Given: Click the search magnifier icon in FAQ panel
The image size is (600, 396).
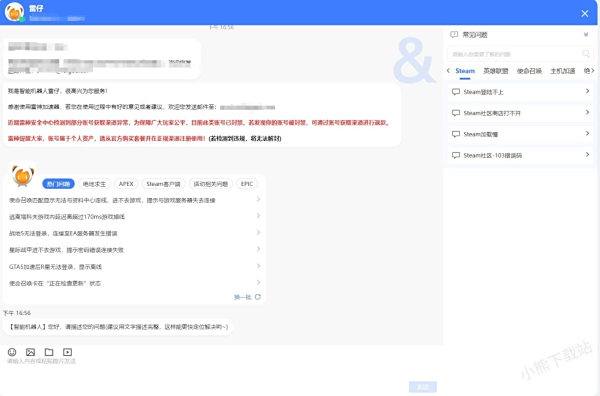Looking at the screenshot, I should [585, 54].
